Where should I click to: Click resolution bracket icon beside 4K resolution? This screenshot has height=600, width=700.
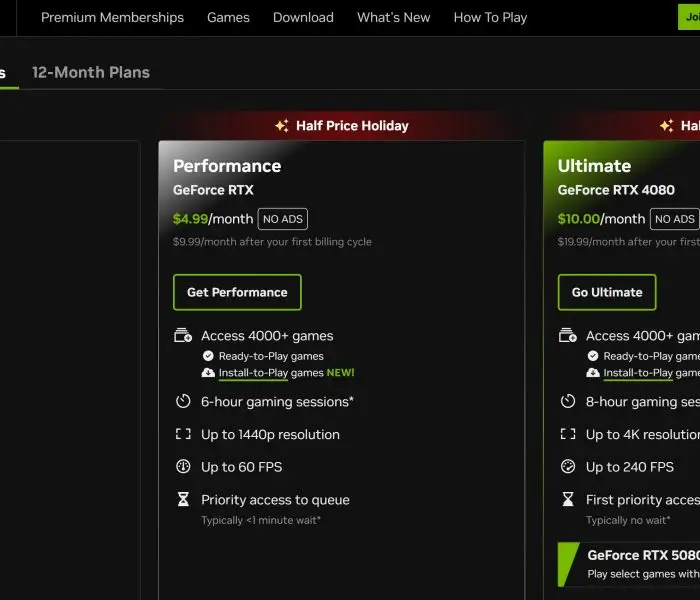point(568,434)
